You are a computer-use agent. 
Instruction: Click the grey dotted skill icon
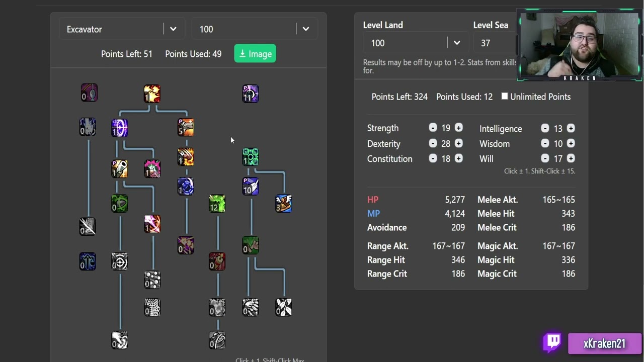click(152, 280)
